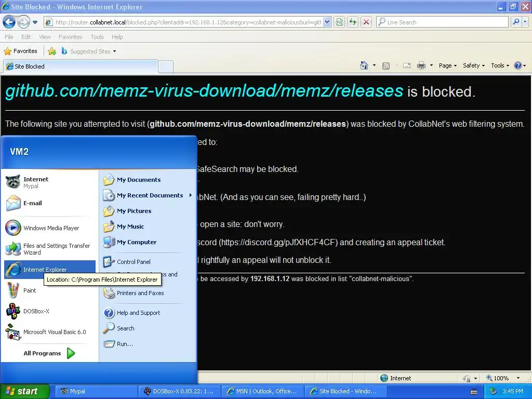Launch DOSBox-X from Start menu

[50, 311]
